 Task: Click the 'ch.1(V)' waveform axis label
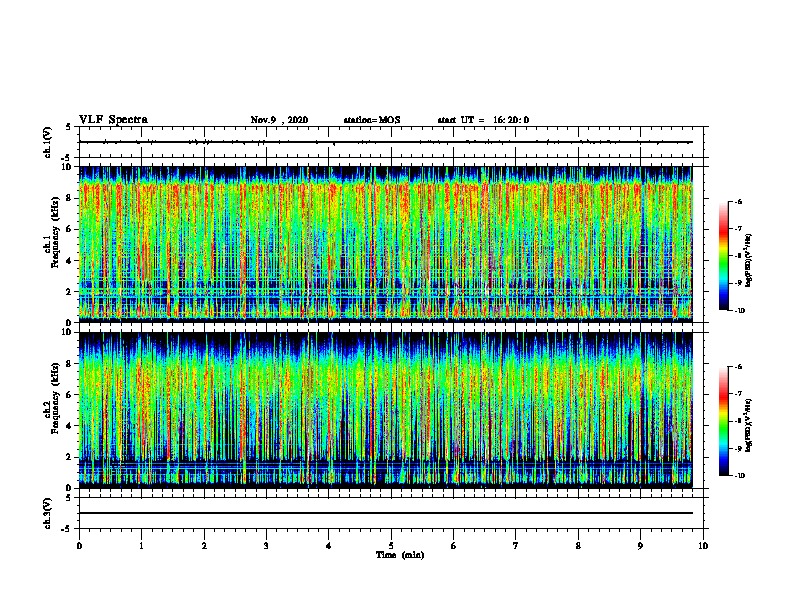tap(48, 142)
